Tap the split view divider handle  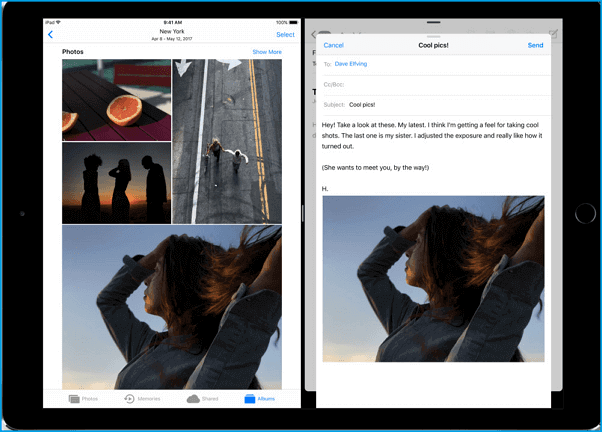pos(303,213)
